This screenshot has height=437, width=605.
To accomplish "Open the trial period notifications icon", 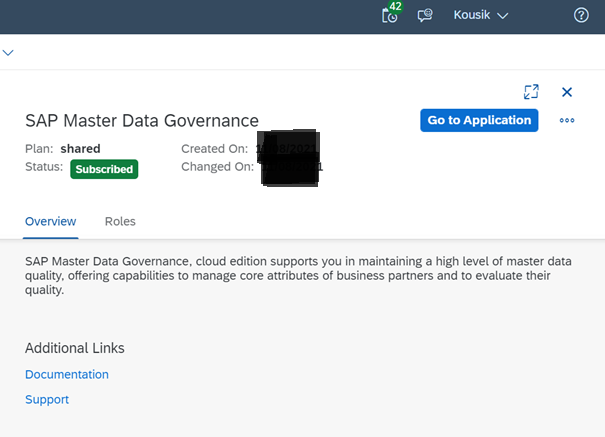I will tap(390, 16).
